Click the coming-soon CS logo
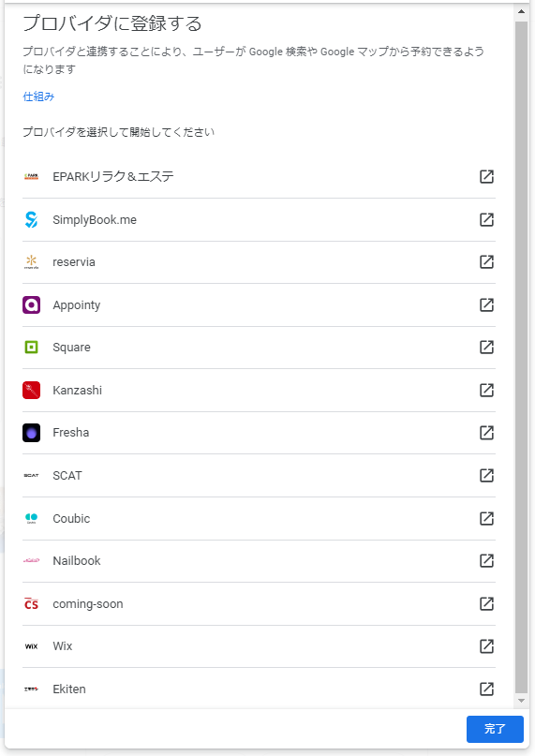 [31, 603]
